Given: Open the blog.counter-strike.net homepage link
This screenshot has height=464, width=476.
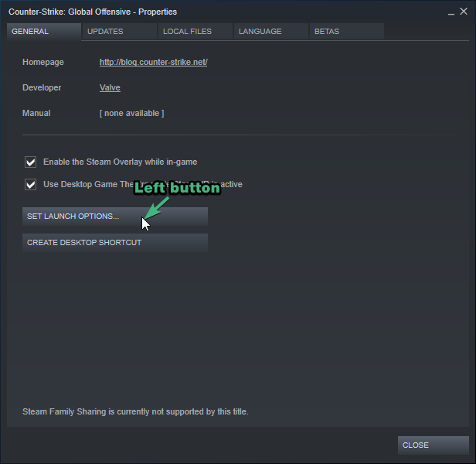Looking at the screenshot, I should [153, 62].
